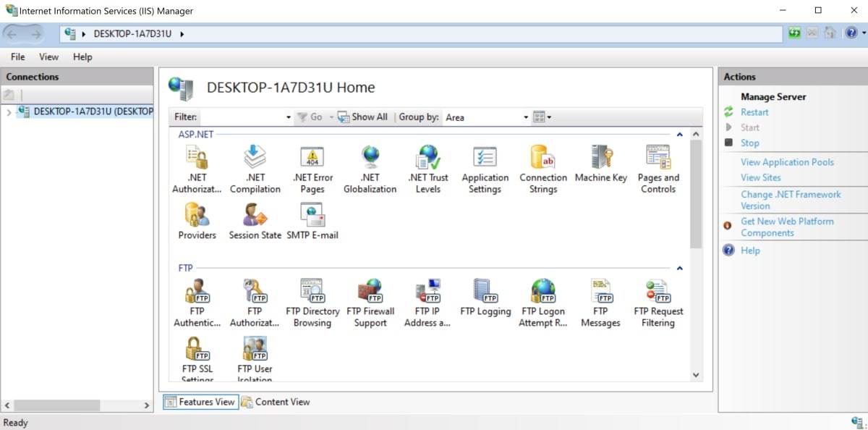Click the Restart server action
Viewport: 868px width, 430px height.
(754, 112)
